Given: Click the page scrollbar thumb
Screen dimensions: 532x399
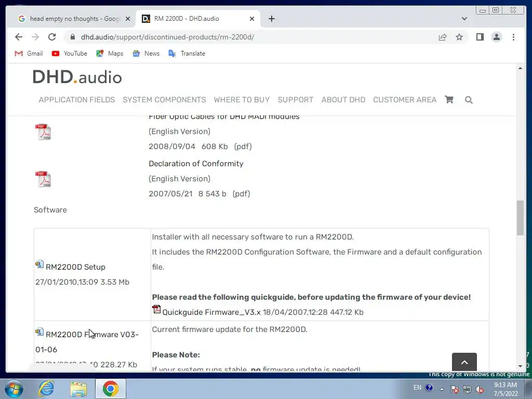Looking at the screenshot, I should [520, 218].
